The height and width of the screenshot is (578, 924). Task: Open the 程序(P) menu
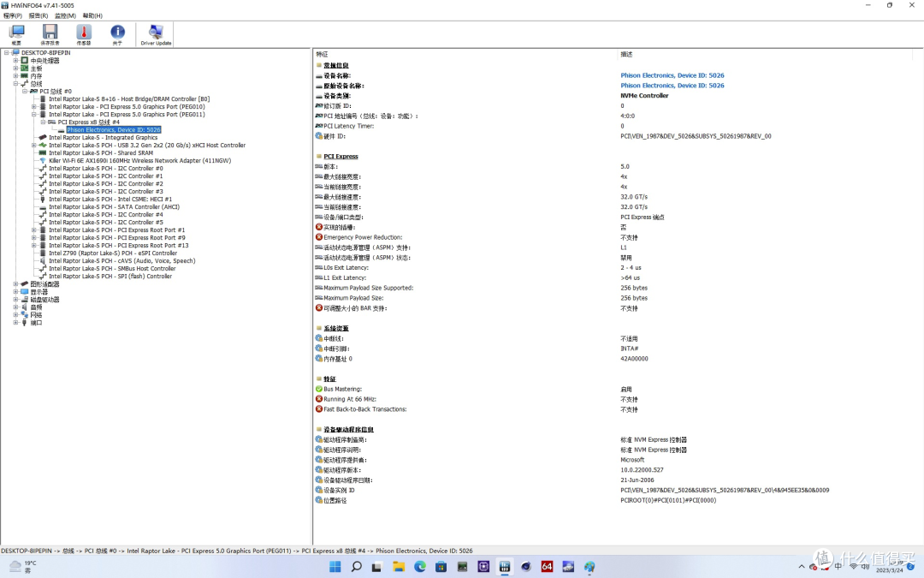pyautogui.click(x=12, y=16)
